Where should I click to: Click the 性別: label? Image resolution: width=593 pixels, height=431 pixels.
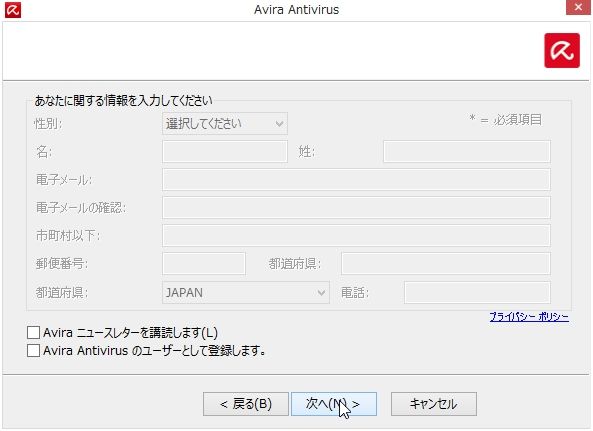(x=48, y=124)
